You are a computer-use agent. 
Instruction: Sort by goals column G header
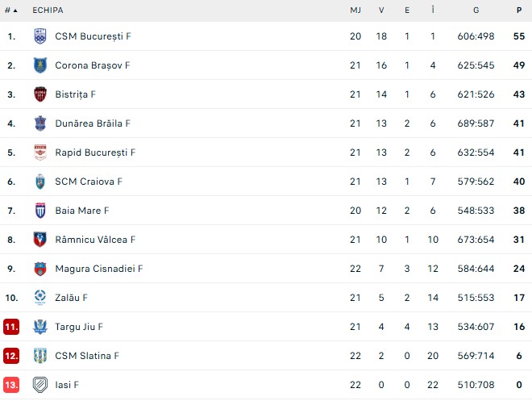pyautogui.click(x=476, y=10)
